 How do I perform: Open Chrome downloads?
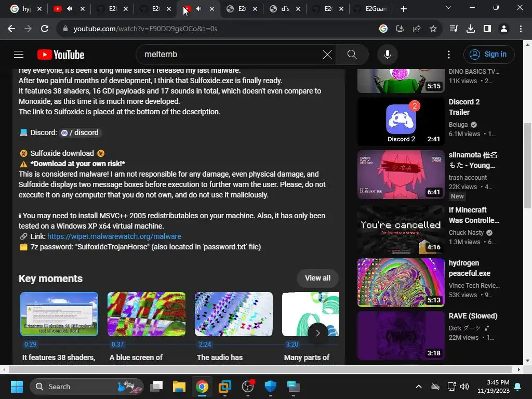(x=470, y=29)
